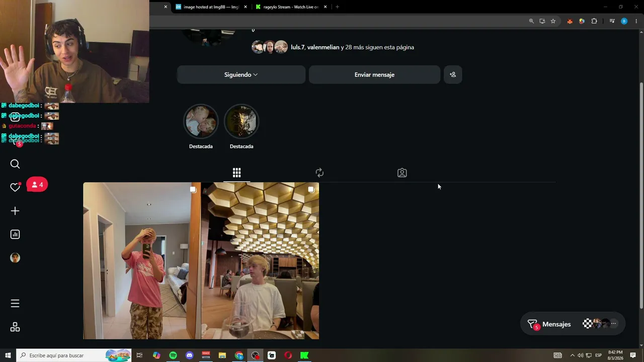Open the '28 más' followers list

(357, 47)
